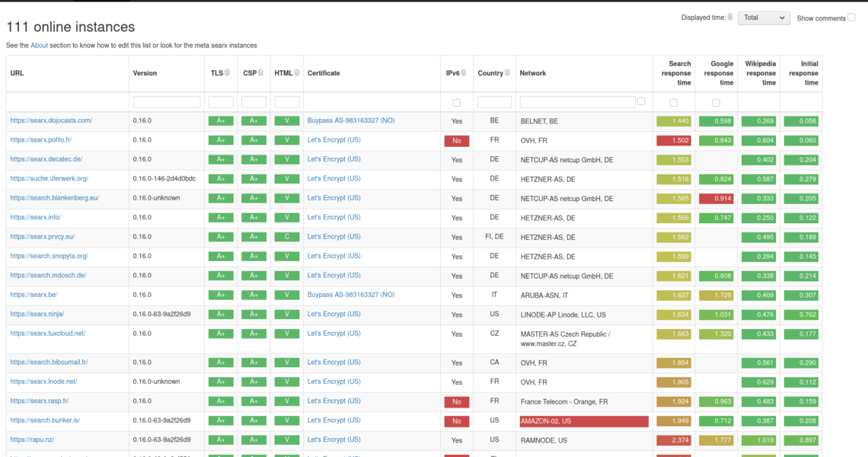Click the help icon next to IPv6 header
This screenshot has height=457, width=868.
(x=464, y=73)
